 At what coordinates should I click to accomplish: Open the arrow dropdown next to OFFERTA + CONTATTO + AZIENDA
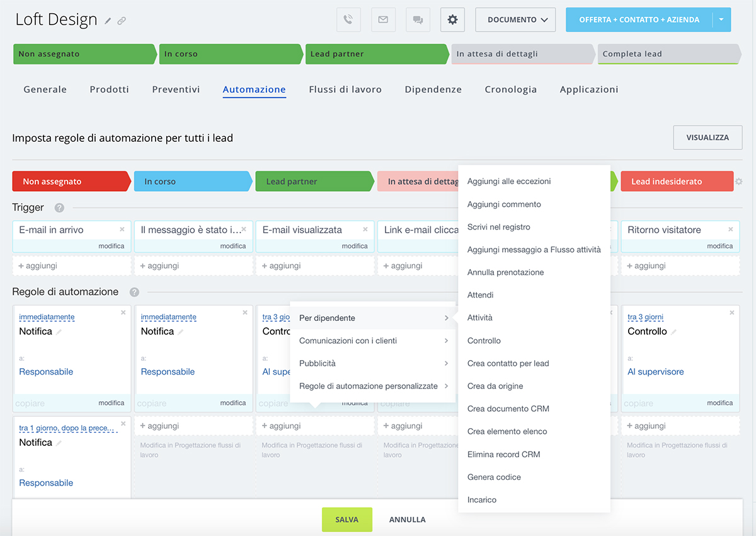point(722,20)
